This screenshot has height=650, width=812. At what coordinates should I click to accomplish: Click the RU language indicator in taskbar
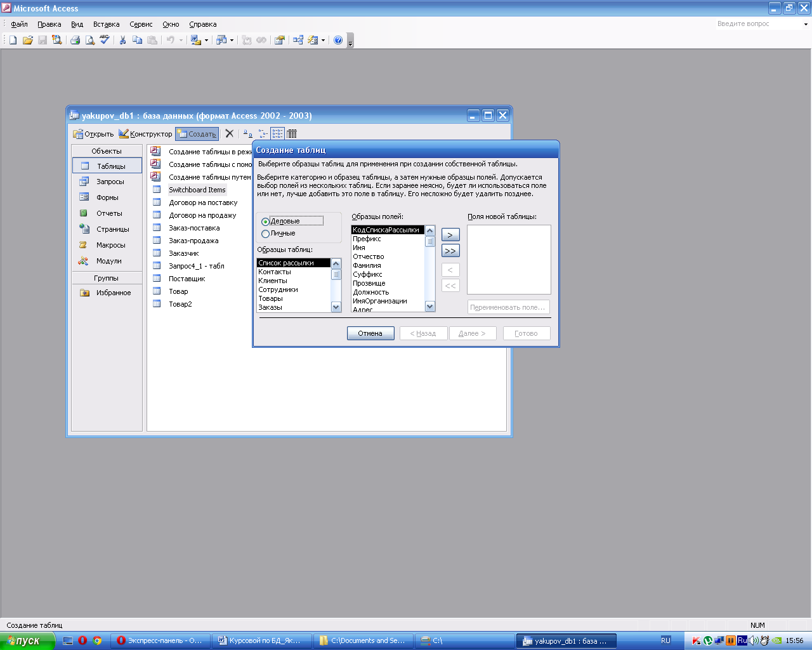point(665,640)
